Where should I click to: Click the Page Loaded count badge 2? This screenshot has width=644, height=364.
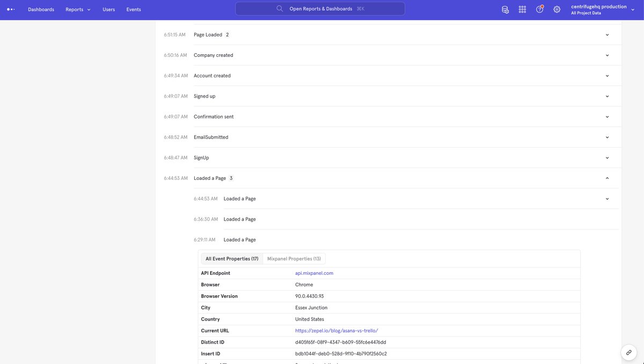tap(227, 35)
